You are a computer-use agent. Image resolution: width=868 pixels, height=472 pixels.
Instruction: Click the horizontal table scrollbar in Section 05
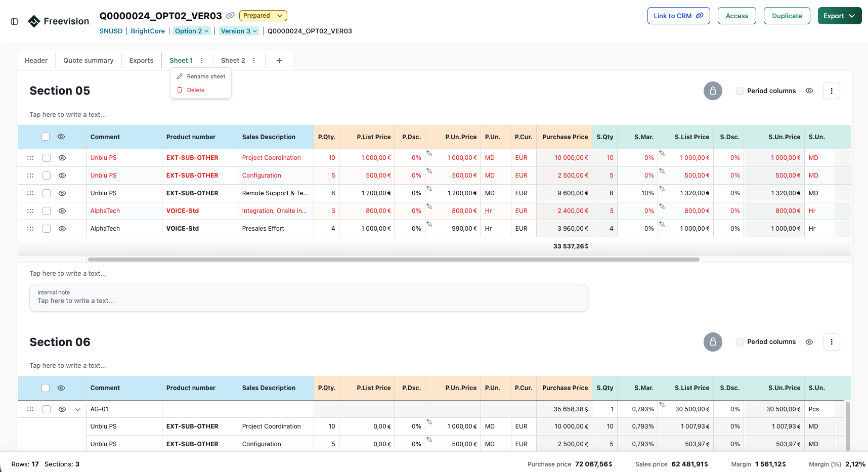(393, 260)
